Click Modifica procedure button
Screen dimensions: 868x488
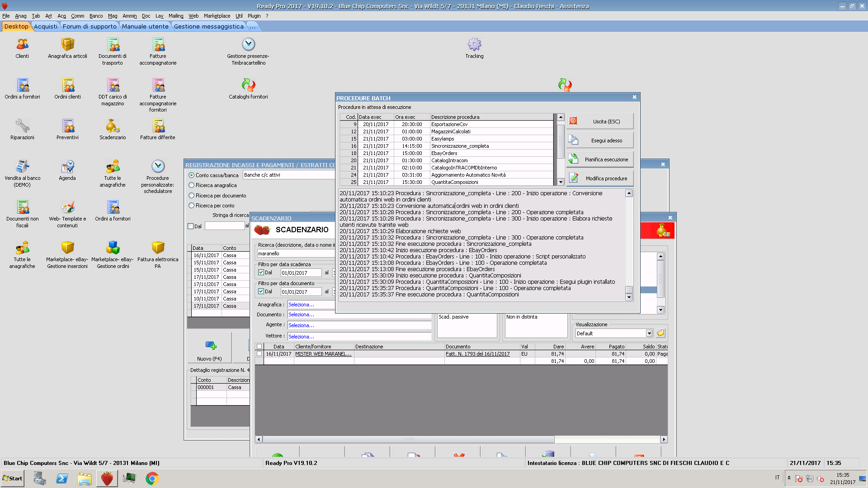(x=600, y=178)
